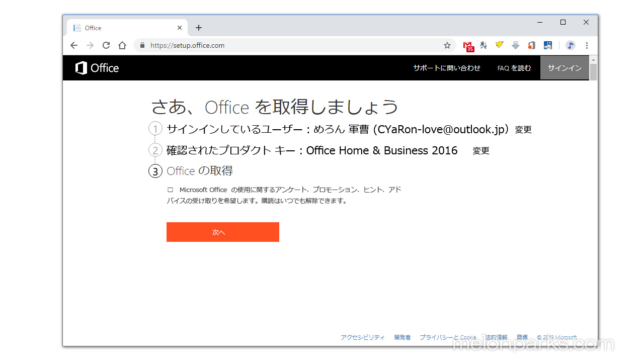Open the Office extension icon in toolbar
Image resolution: width=644 pixels, height=362 pixels.
(531, 45)
